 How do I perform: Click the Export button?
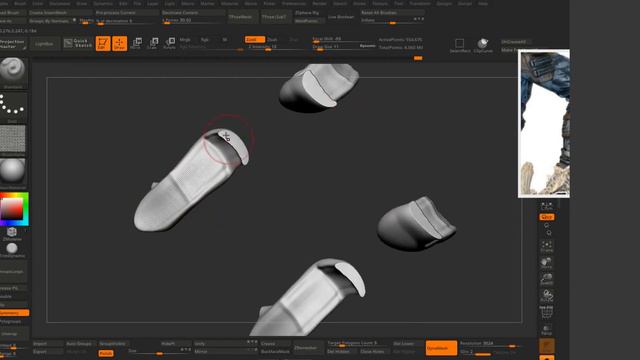pos(48,352)
